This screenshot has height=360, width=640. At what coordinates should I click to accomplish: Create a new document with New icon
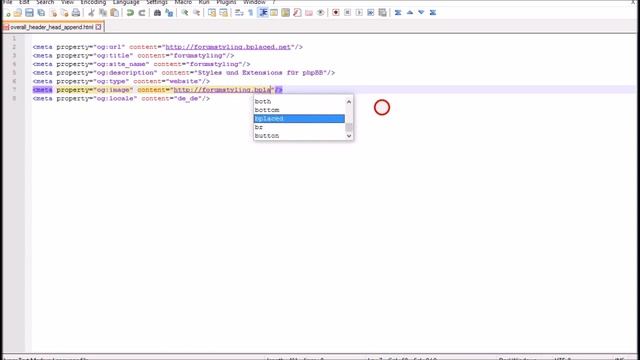pos(7,13)
